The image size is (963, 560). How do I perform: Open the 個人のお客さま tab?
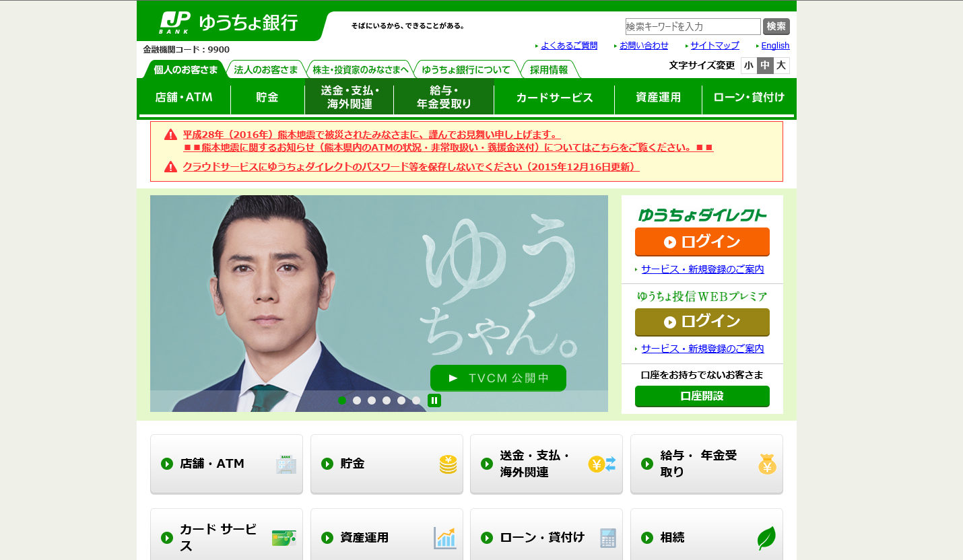(x=185, y=69)
